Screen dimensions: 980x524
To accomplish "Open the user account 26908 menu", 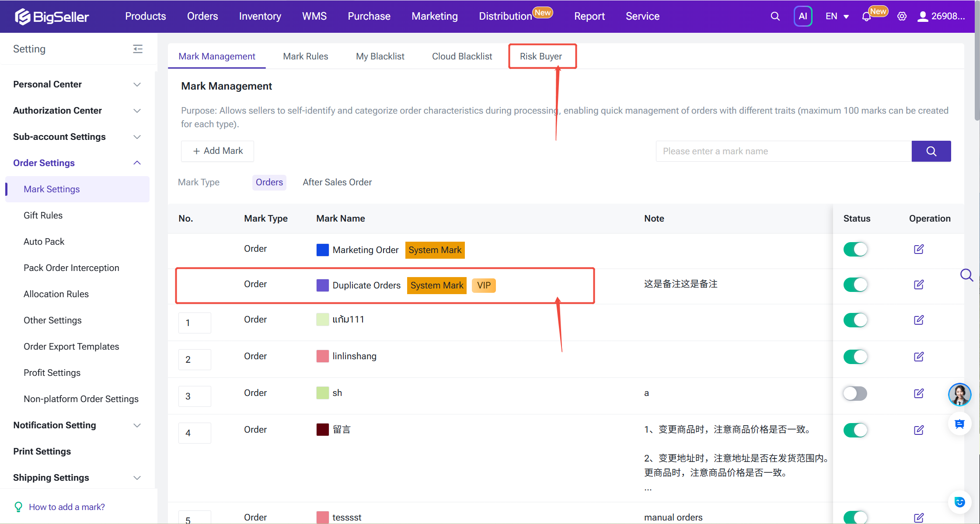I will tap(941, 16).
